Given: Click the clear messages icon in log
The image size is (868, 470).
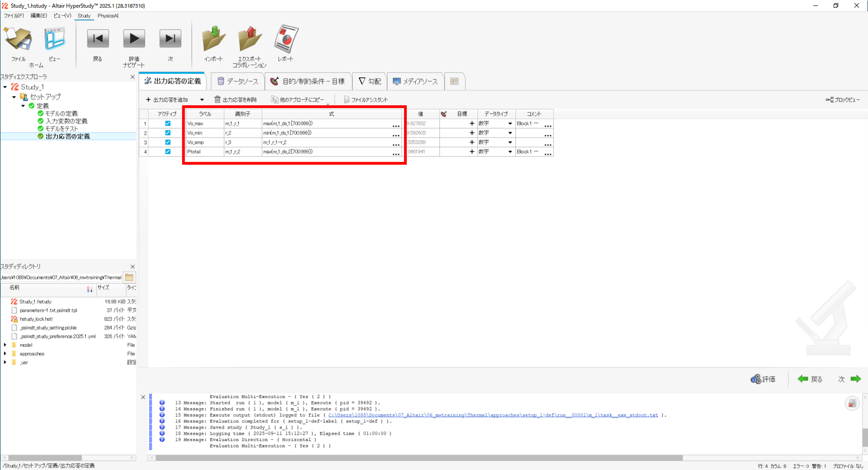Looking at the screenshot, I should [852, 403].
